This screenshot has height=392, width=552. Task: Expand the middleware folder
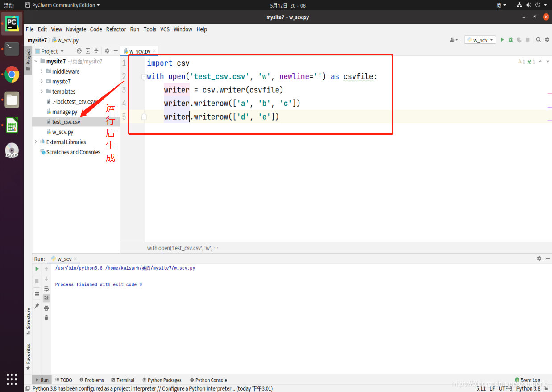(x=42, y=71)
